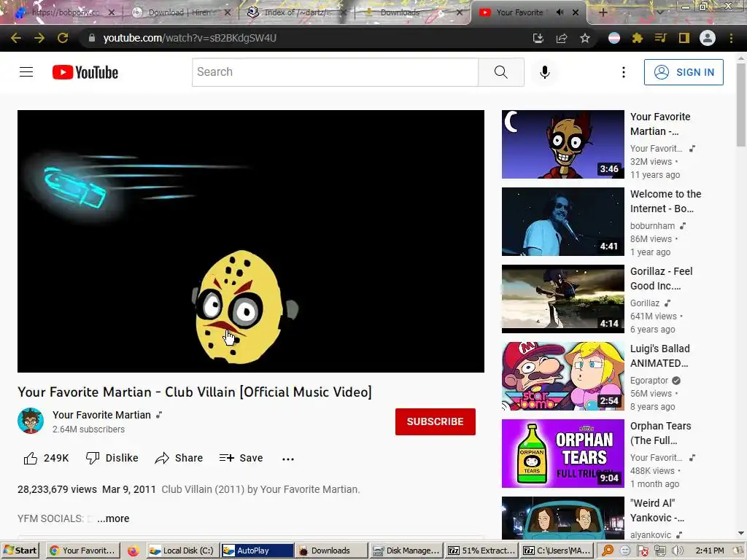
Task: Open more actions ellipsis below video
Action: click(x=287, y=459)
